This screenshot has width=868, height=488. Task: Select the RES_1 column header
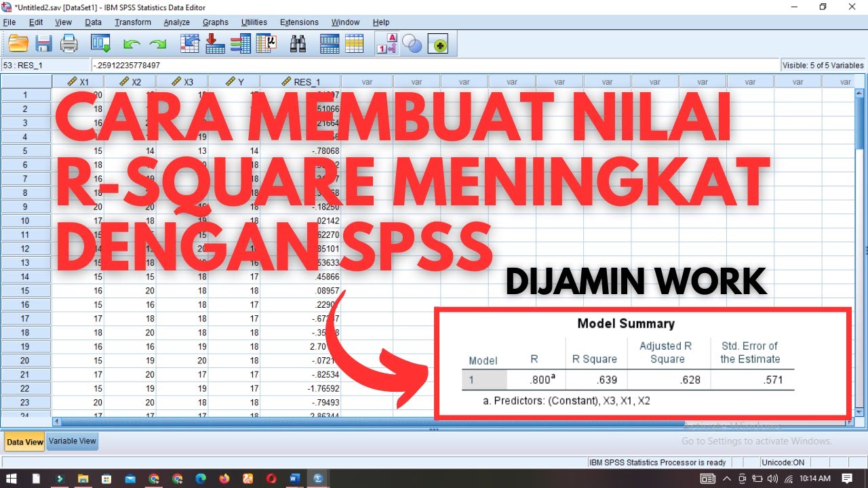[301, 82]
